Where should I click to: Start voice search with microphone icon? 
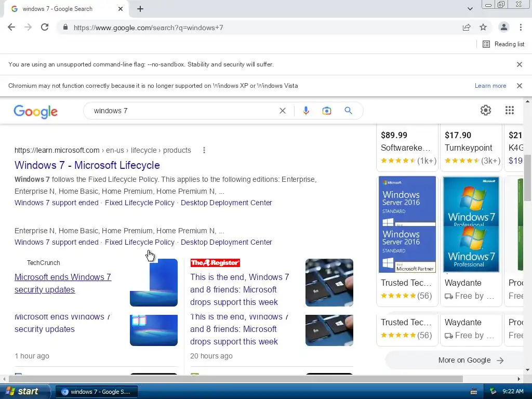pyautogui.click(x=305, y=111)
